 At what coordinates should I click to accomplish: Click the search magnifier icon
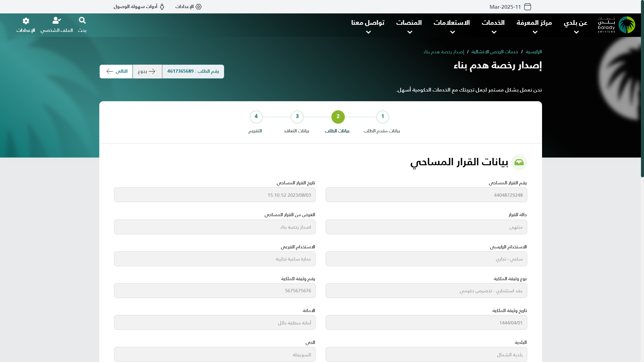tap(82, 21)
